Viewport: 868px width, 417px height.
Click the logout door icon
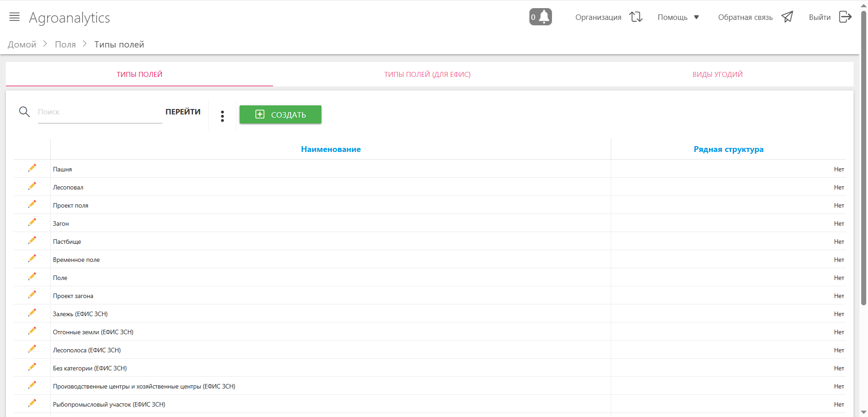coord(845,17)
